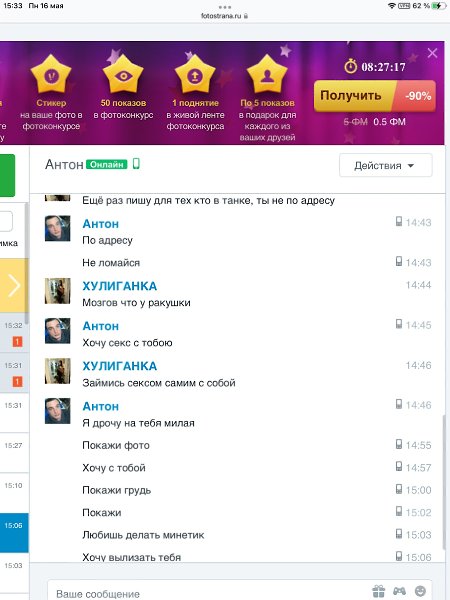Expand the Действия dropdown
Viewport: 450px width, 600px height.
tap(386, 166)
